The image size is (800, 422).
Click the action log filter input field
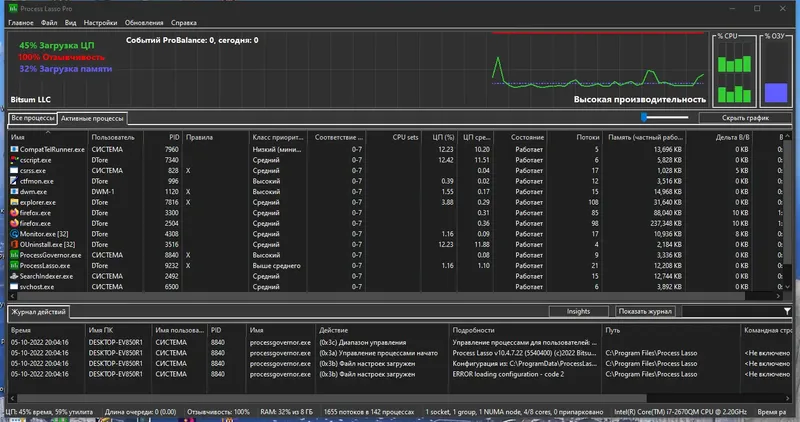[x=732, y=311]
